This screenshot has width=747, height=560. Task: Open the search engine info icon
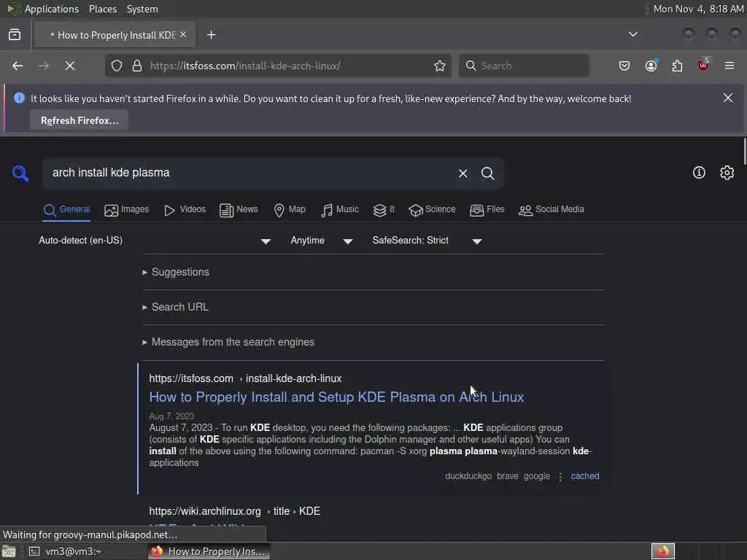(x=699, y=172)
